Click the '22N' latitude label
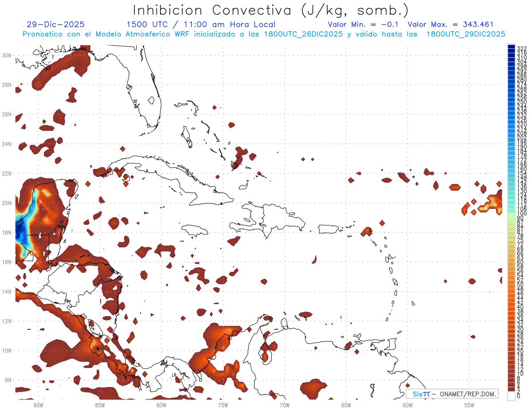Viewport: 532px width, 411px height. 6,173
